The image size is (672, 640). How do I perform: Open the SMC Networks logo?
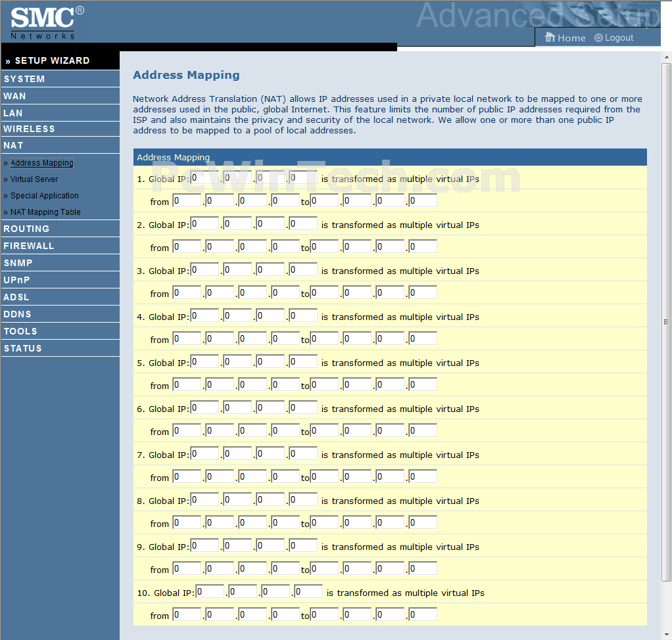pos(47,23)
